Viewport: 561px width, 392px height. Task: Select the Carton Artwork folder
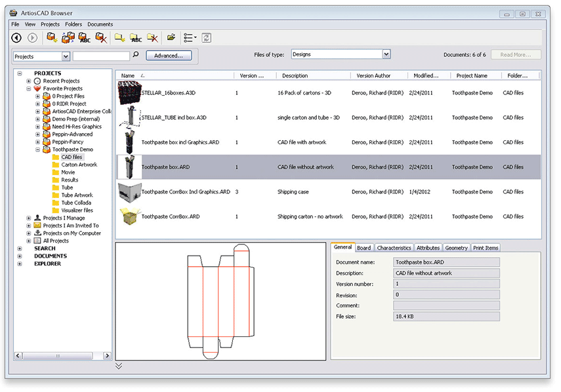point(79,165)
